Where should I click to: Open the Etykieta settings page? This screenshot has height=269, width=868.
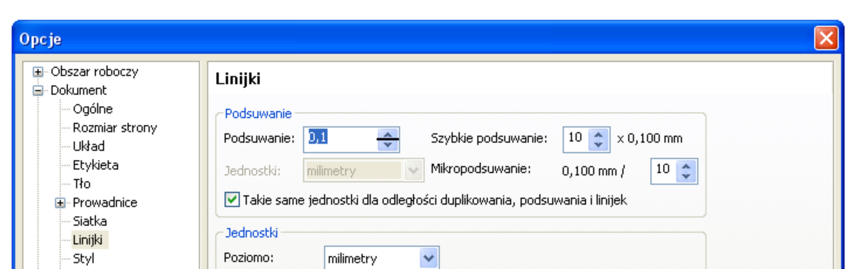tap(95, 165)
